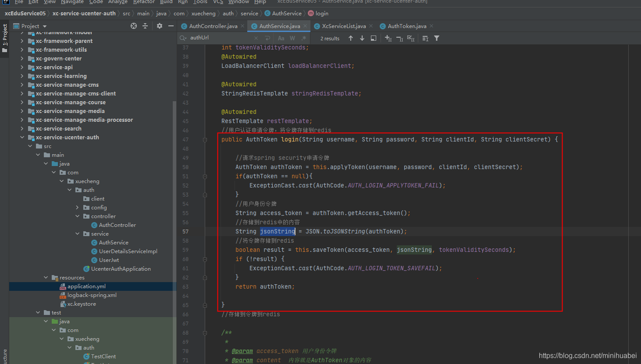The height and width of the screenshot is (364, 641).
Task: Click the locate-in-project target icon
Action: pos(134,26)
